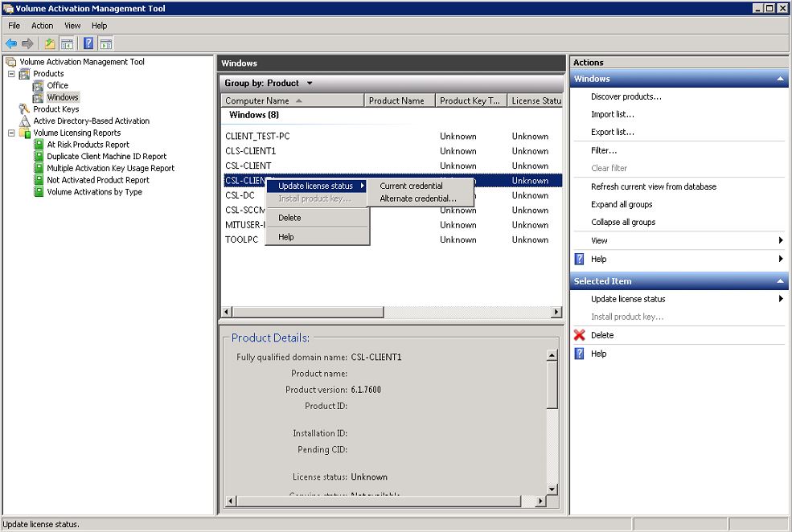Select Alternate credential... in the submenu

tap(417, 198)
